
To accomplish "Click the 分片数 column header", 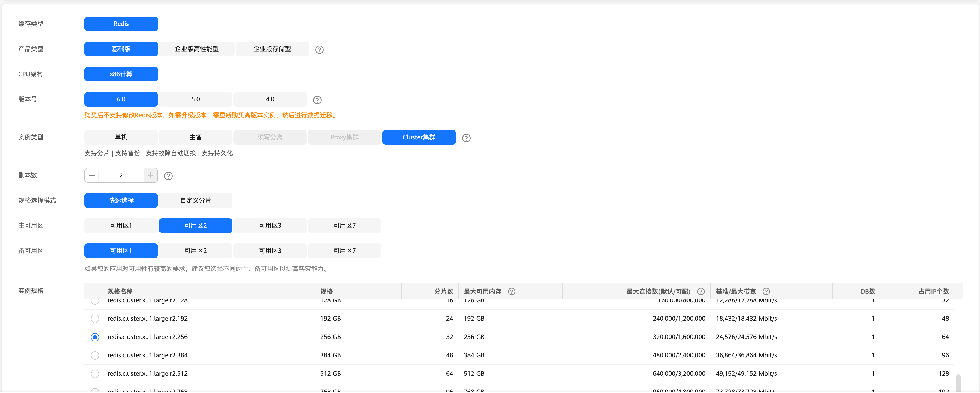I will [x=444, y=292].
